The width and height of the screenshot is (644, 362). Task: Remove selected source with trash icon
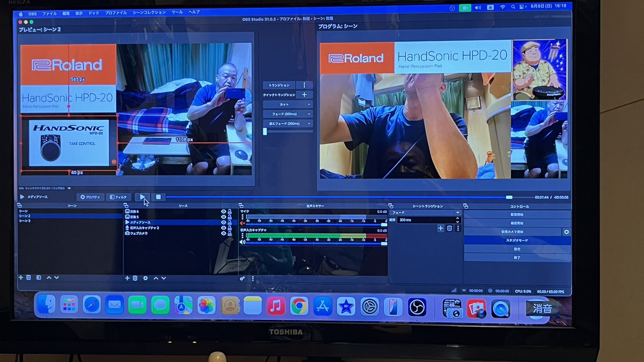[135, 278]
